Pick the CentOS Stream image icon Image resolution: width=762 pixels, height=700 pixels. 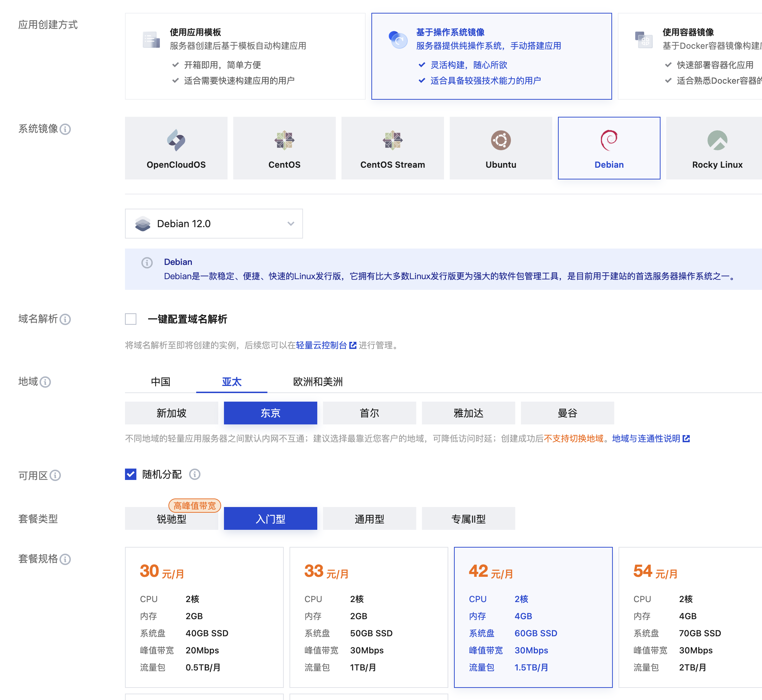coord(392,140)
